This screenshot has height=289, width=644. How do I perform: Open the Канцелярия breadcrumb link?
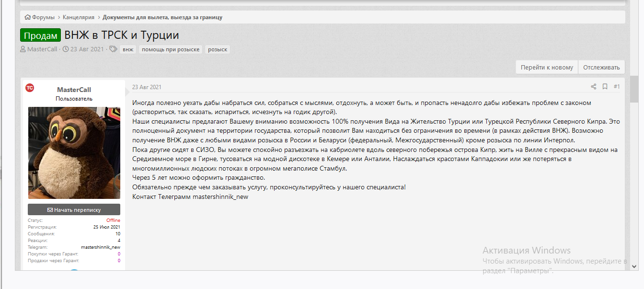79,17
